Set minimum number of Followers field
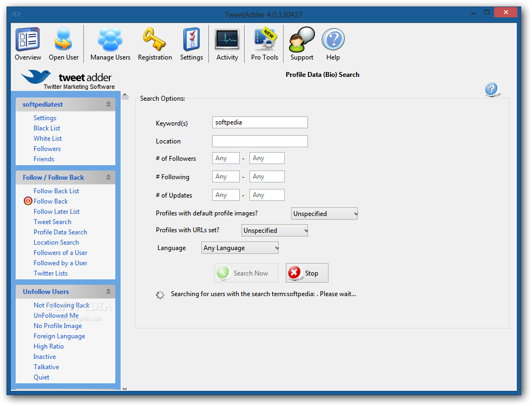Image resolution: width=532 pixels, height=406 pixels. (226, 158)
